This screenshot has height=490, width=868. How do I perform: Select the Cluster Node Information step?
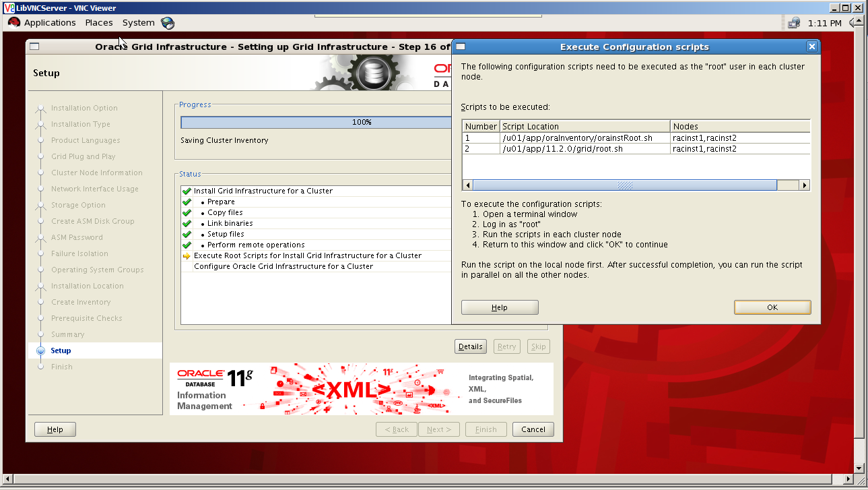click(x=97, y=173)
